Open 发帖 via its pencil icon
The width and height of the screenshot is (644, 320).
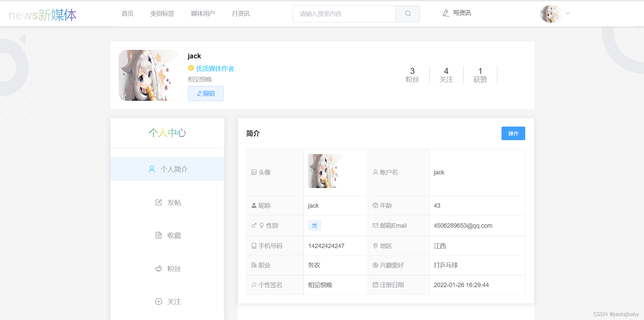[158, 202]
